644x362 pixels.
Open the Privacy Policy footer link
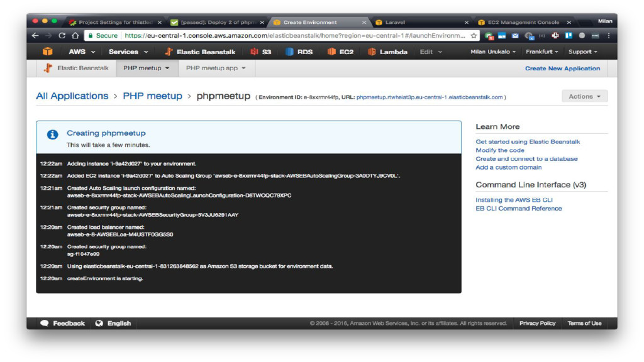pos(537,324)
